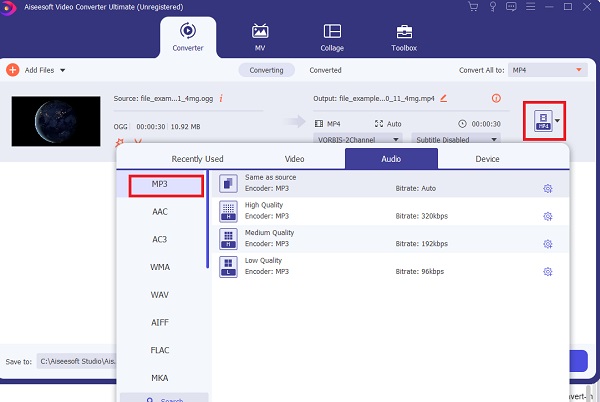Open settings gear for Same as source
The height and width of the screenshot is (402, 600).
[x=548, y=188]
